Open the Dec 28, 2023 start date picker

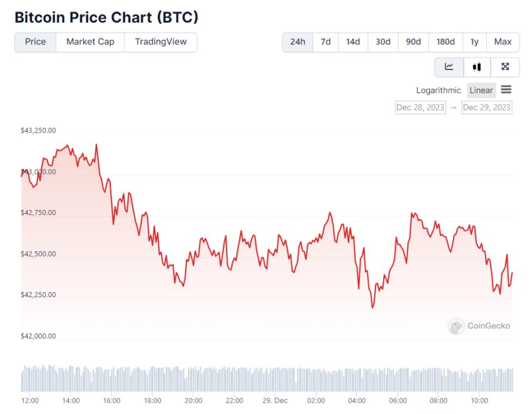(420, 108)
